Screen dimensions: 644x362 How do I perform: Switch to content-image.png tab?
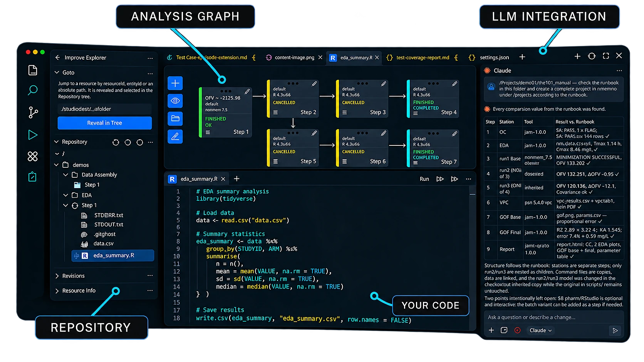pos(294,57)
